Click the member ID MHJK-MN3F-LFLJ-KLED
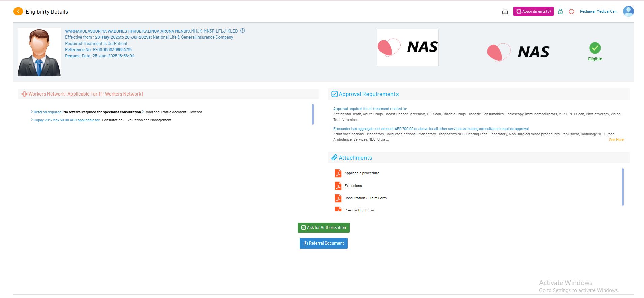This screenshot has width=644, height=298. click(x=214, y=31)
